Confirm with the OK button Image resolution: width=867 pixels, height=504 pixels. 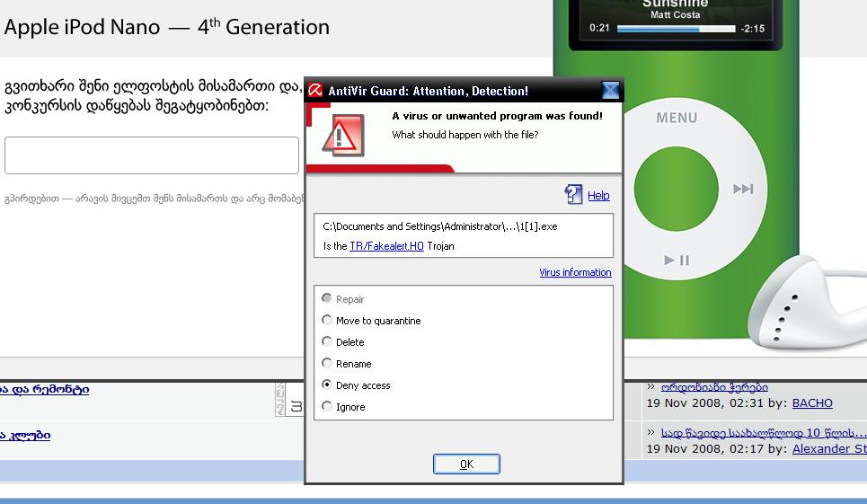tap(466, 464)
